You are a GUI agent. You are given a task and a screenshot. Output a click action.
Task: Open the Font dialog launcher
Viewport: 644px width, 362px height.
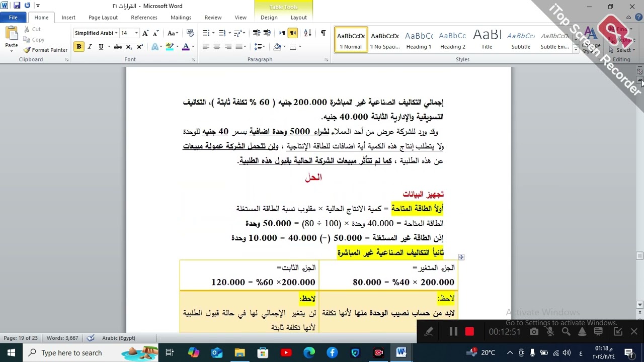pos(193,60)
